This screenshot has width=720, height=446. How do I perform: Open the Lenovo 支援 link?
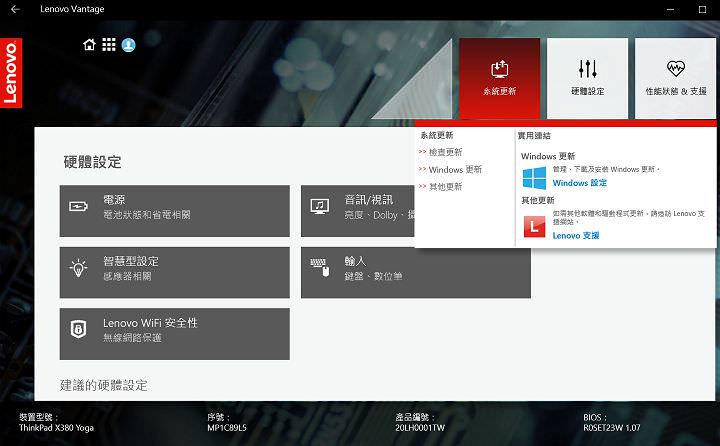tap(575, 236)
